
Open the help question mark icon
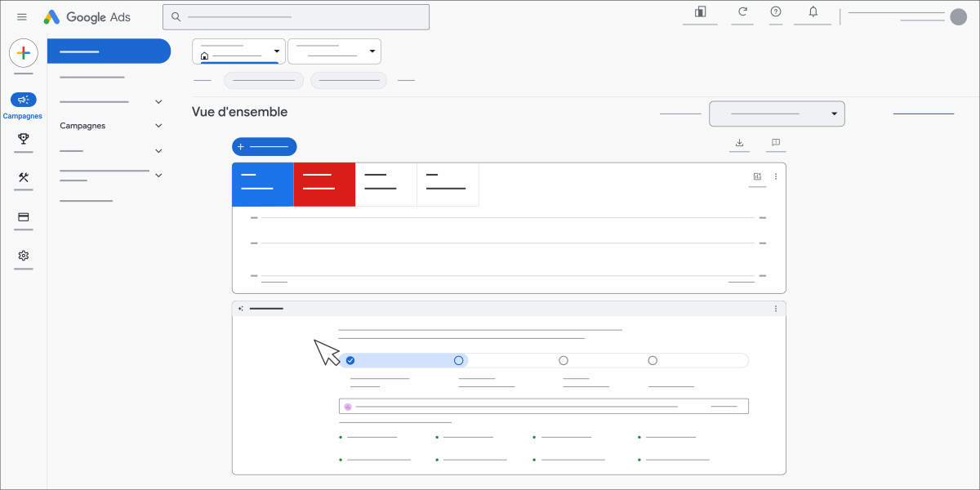point(776,11)
